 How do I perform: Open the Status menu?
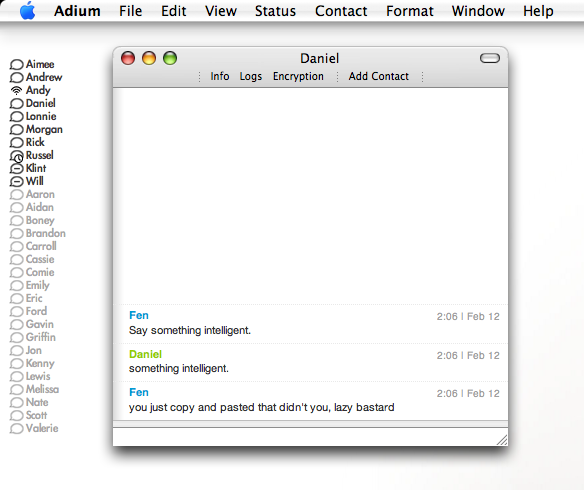pyautogui.click(x=275, y=11)
